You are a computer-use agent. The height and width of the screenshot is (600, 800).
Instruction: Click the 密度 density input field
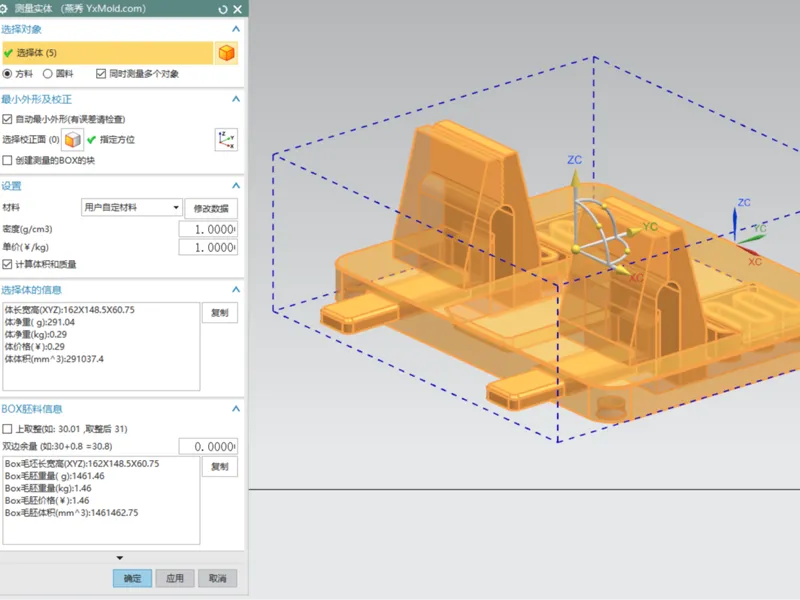click(x=208, y=229)
